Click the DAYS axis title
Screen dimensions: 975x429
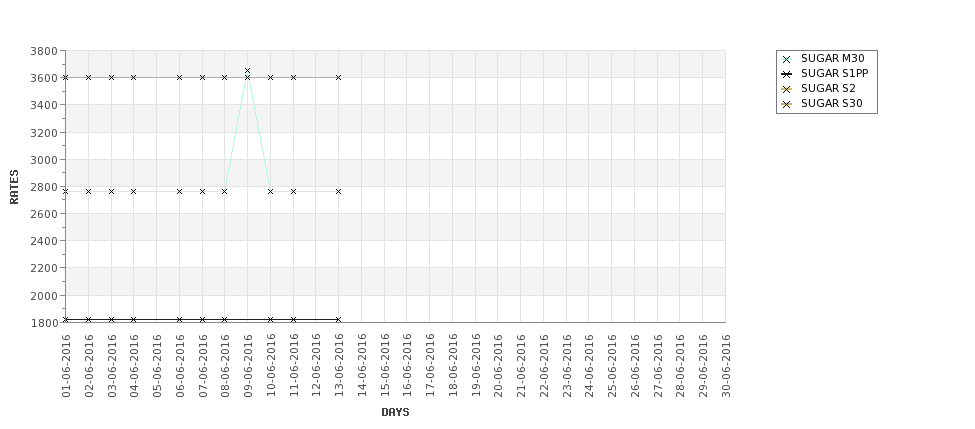(x=395, y=412)
